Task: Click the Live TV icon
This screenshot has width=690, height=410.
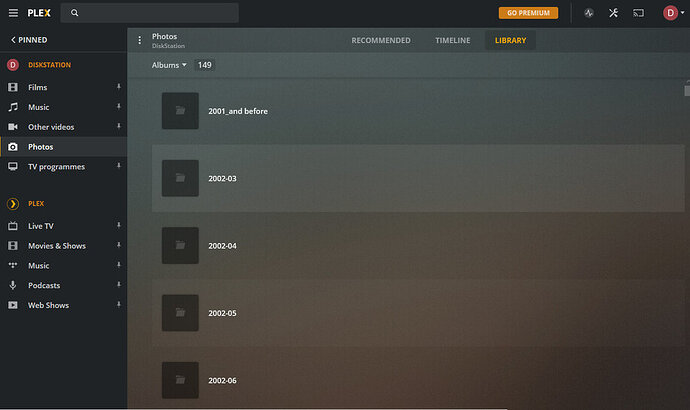Action: (13, 226)
